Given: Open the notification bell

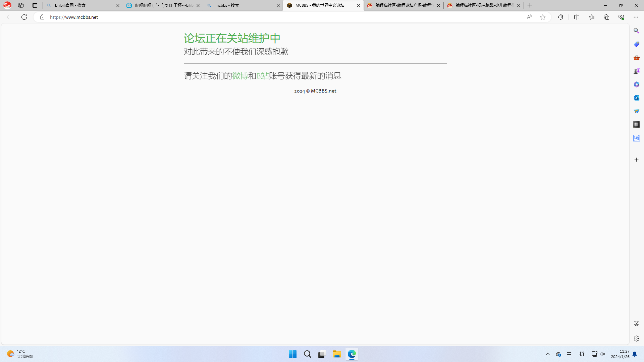Looking at the screenshot, I should [x=635, y=354].
